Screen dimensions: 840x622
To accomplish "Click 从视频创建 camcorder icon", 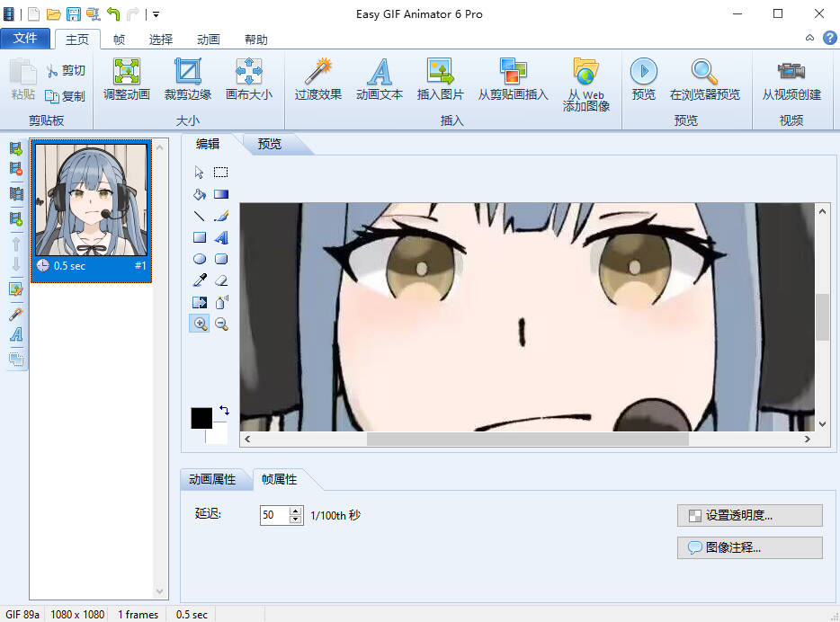I will tap(791, 79).
